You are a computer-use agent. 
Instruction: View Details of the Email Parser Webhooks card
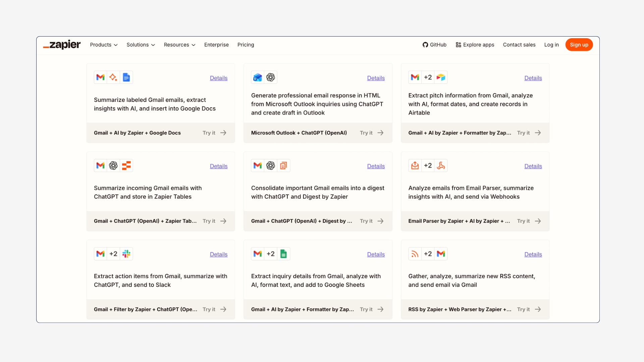pos(533,166)
